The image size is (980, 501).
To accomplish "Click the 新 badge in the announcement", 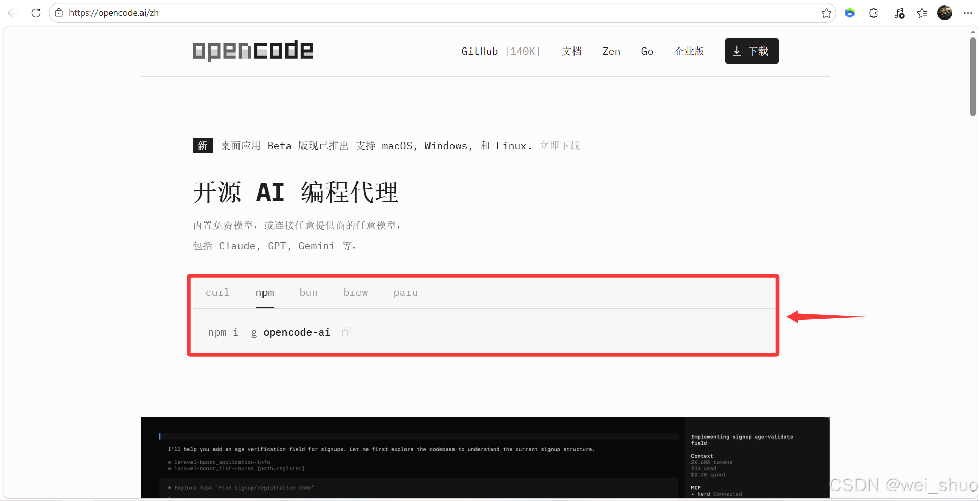I will tap(203, 146).
